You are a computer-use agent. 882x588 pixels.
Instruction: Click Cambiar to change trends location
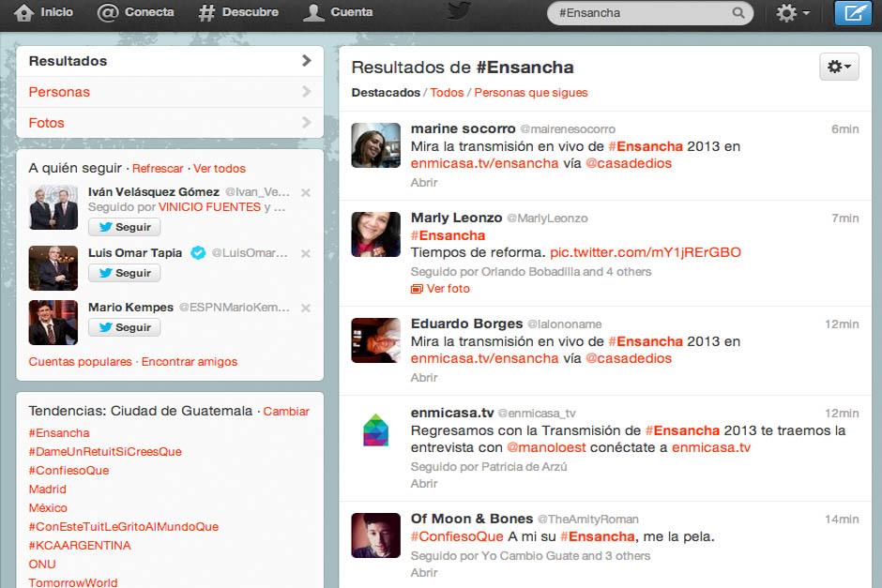(286, 412)
